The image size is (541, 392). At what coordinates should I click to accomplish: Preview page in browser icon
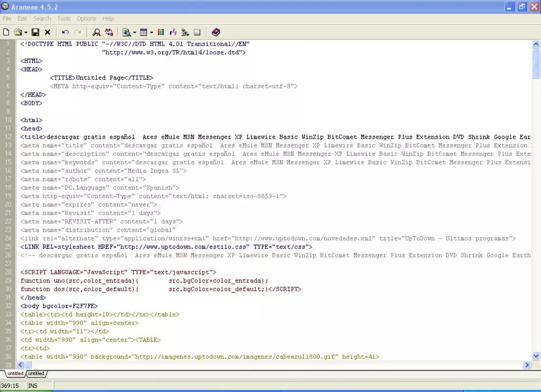point(126,32)
